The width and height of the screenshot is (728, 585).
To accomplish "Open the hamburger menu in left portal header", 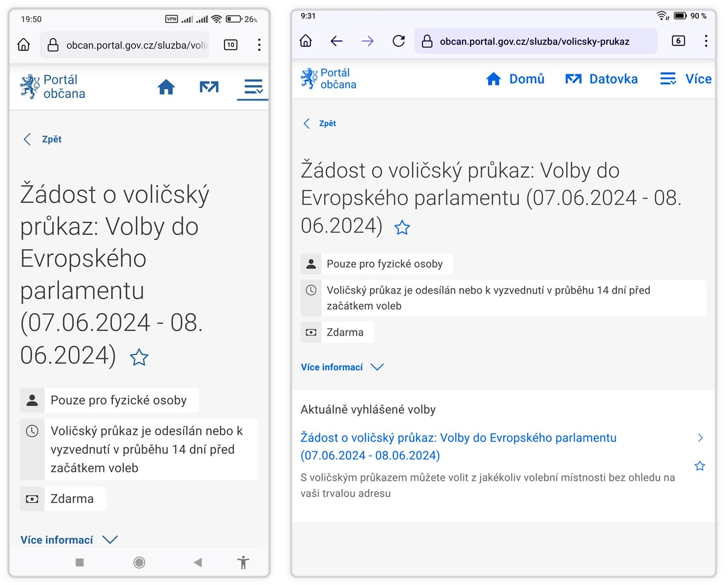I will coord(253,87).
